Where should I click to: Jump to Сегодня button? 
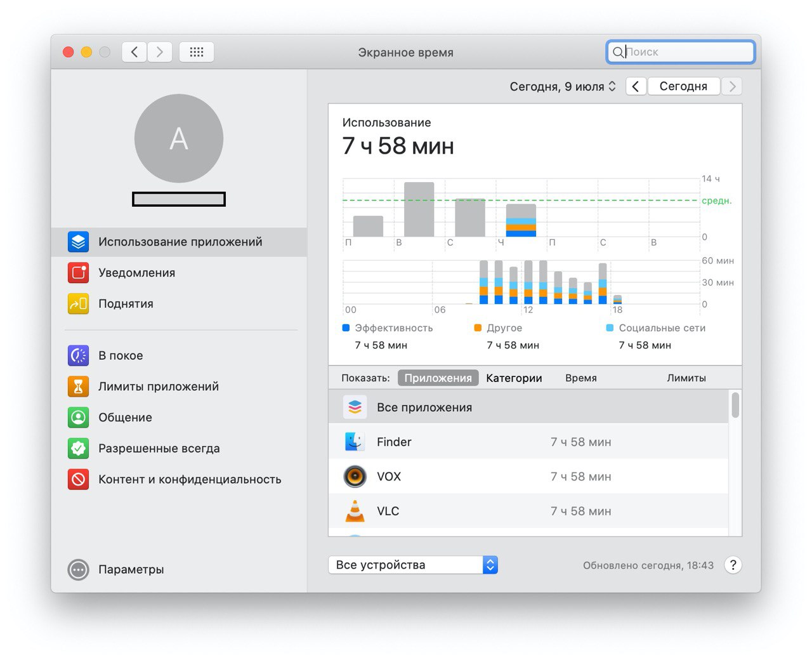click(683, 86)
